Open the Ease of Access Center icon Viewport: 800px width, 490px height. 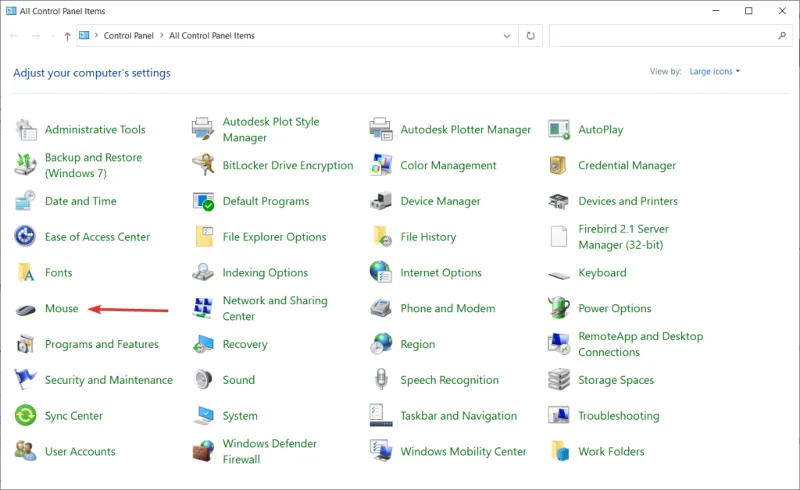[x=25, y=236]
